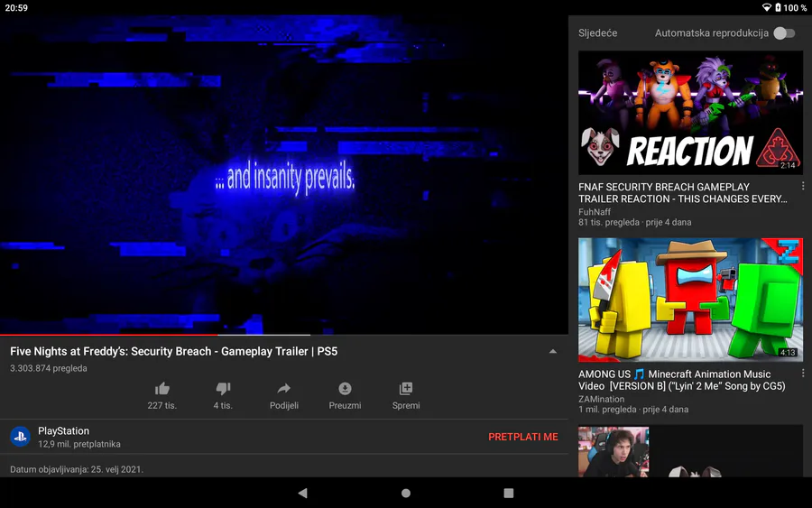The width and height of the screenshot is (812, 508).
Task: Tap Datum objavljivanja publish date text
Action: [77, 469]
